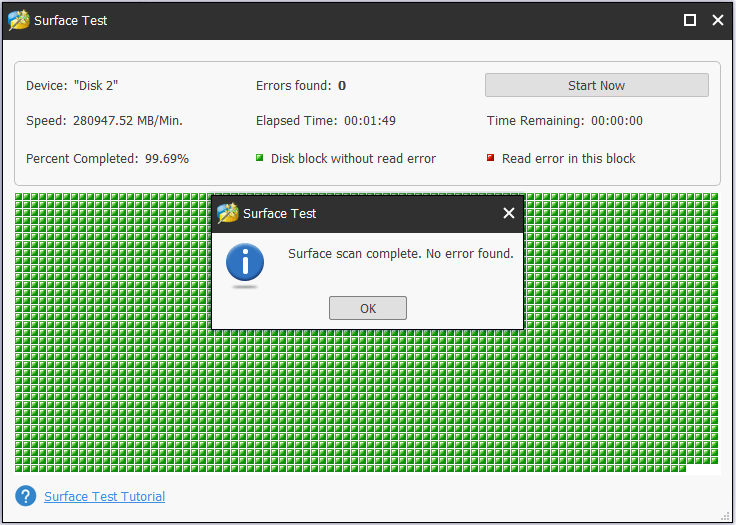
Task: Click 'Disk block without read error' legend label
Action: (x=353, y=159)
